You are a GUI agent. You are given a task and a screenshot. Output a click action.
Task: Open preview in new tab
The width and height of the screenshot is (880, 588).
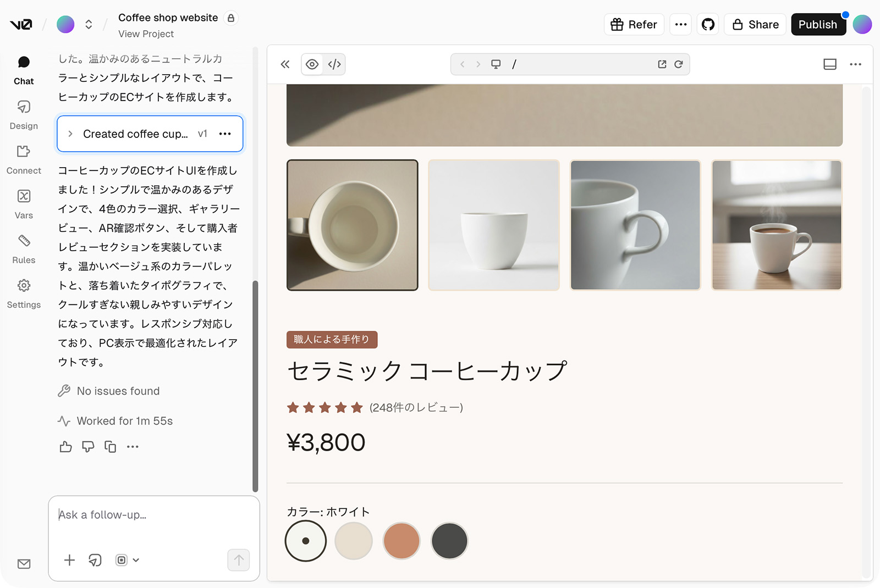662,64
